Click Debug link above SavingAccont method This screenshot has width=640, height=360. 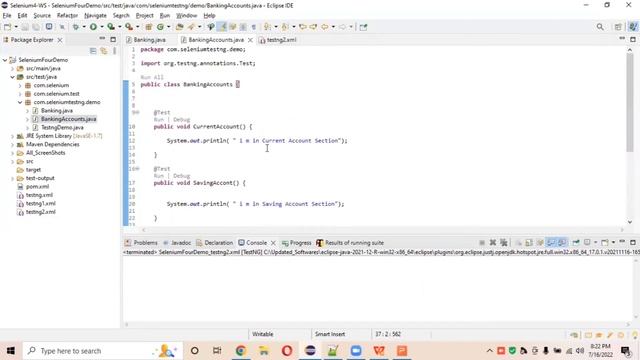(182, 176)
